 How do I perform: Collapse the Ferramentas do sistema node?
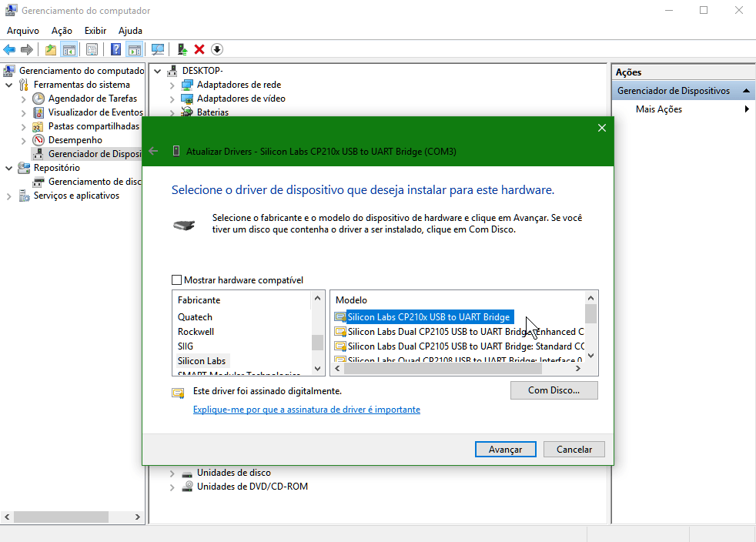[x=8, y=85]
